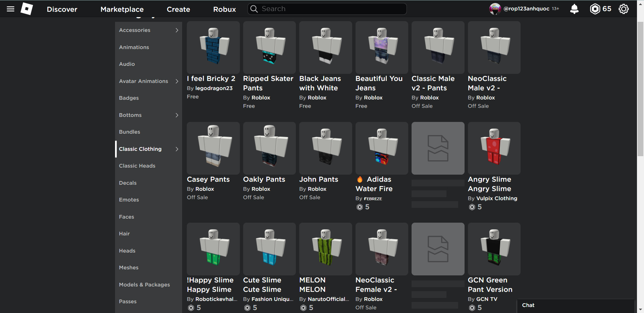
Task: Open creator Vulpix Clothing's link
Action: tap(497, 198)
